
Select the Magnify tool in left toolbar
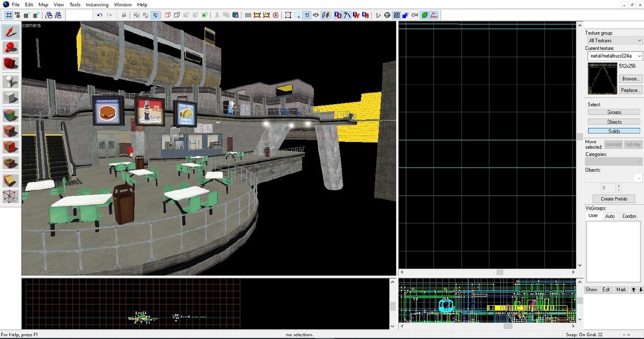[11, 48]
